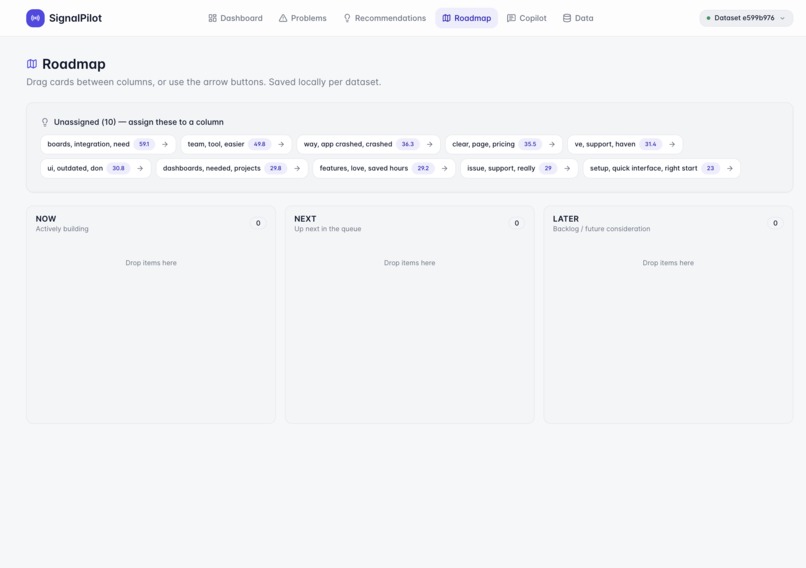
Task: Click arrow on 'features, love, saved hours' card
Action: [x=445, y=169]
